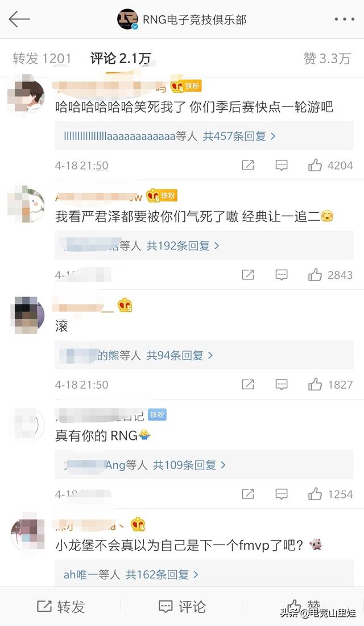Expand the 共457条回复 replies

(x=239, y=136)
